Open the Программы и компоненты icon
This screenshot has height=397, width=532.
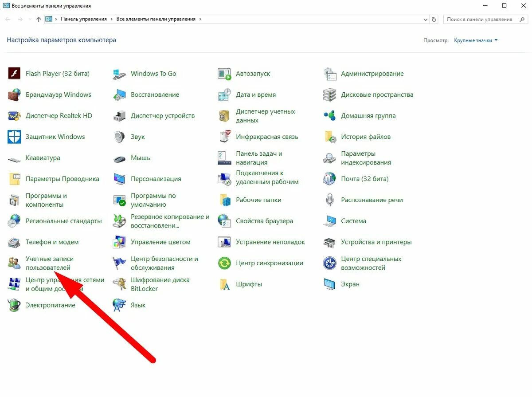point(14,200)
